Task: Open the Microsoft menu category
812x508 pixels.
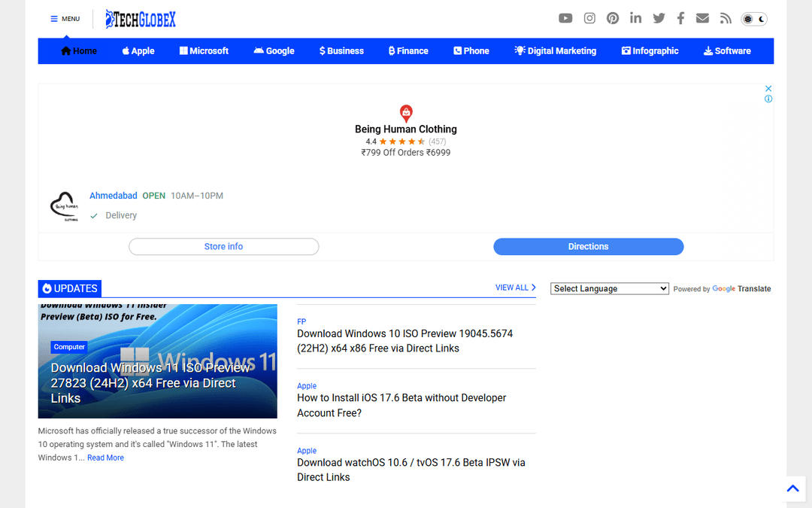Action: point(204,51)
